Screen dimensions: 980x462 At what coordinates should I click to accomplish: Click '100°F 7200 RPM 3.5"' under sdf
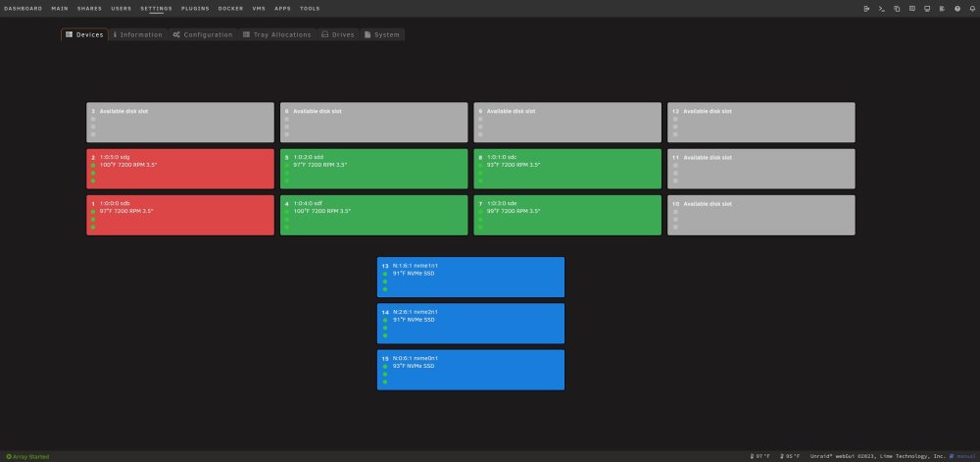pyautogui.click(x=322, y=211)
